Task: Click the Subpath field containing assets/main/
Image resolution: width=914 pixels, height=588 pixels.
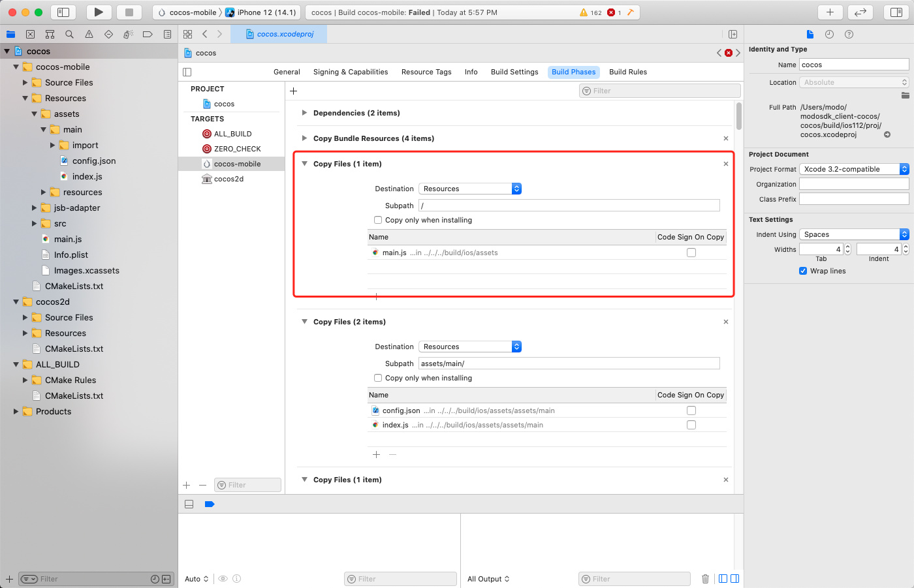Action: 569,364
